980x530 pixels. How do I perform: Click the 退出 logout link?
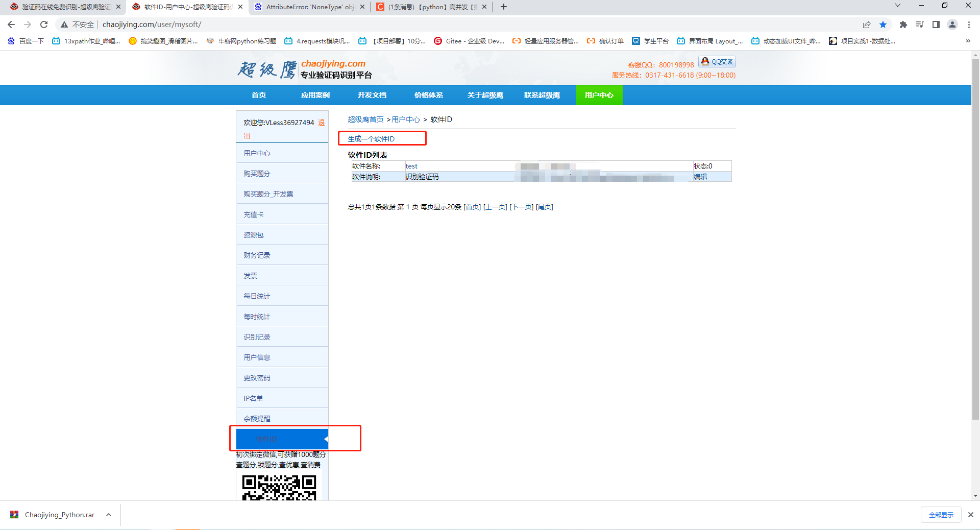[x=321, y=123]
